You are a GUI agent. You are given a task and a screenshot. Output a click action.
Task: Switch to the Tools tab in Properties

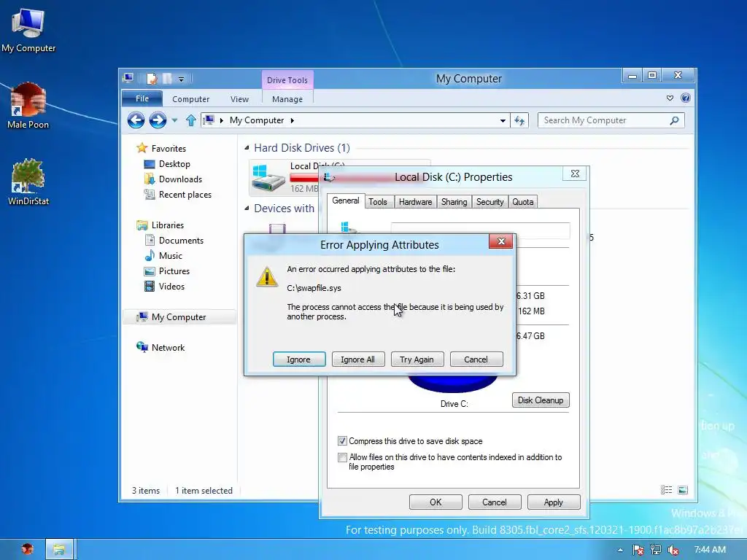378,202
